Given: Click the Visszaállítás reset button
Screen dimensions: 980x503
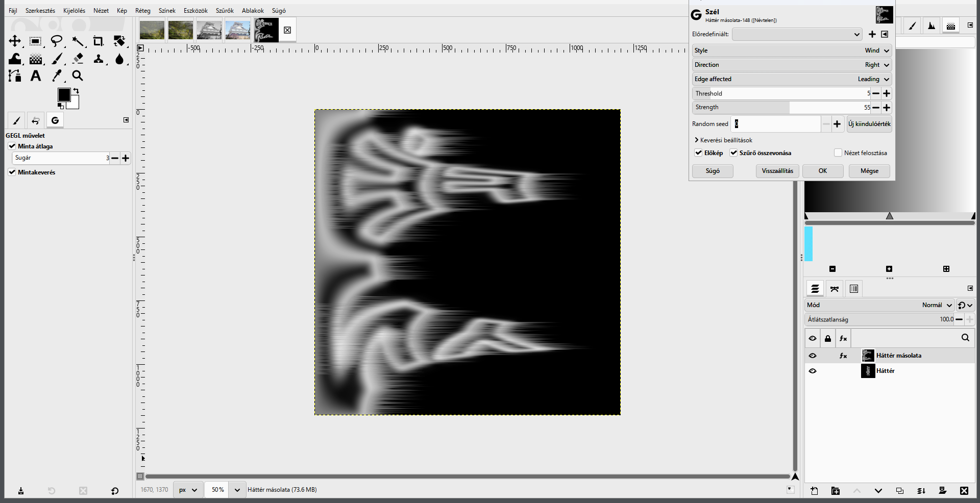Looking at the screenshot, I should (x=777, y=171).
